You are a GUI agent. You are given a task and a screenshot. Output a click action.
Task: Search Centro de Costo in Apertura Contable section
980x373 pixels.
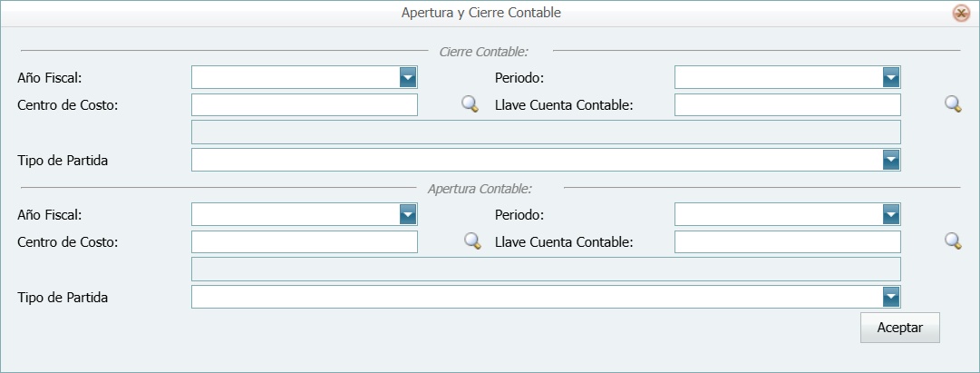coord(471,241)
